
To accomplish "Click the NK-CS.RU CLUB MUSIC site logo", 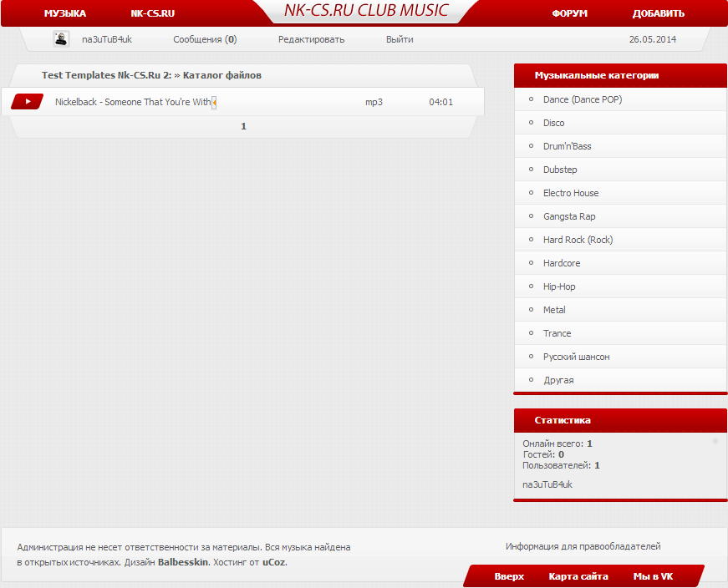I will [366, 11].
